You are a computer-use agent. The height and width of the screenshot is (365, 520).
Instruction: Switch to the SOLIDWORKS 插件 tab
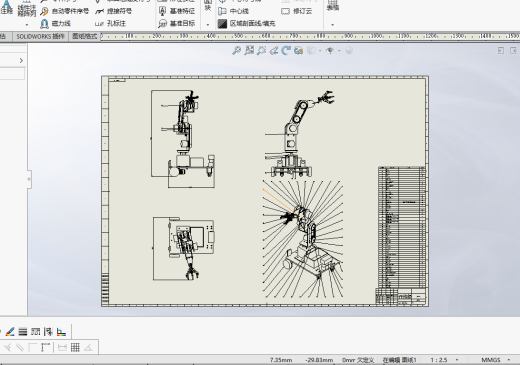pyautogui.click(x=40, y=36)
